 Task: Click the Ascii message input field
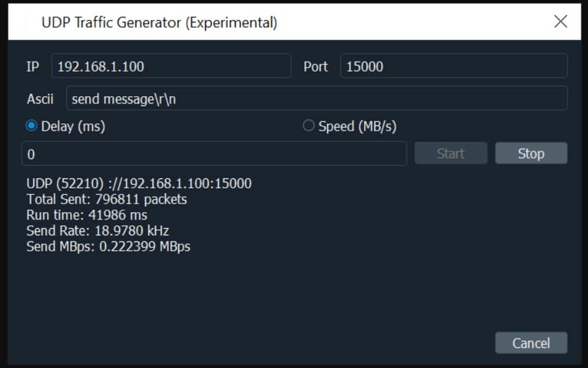[317, 98]
